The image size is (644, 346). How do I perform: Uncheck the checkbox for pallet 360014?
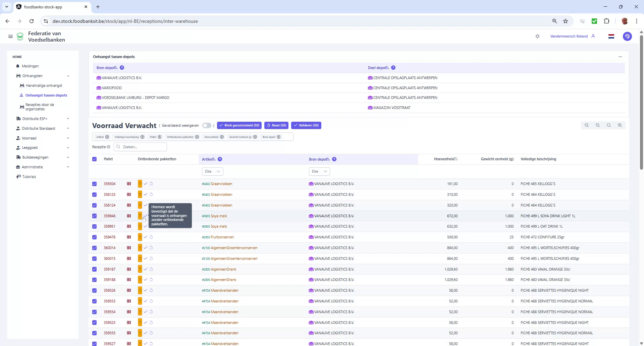click(94, 248)
